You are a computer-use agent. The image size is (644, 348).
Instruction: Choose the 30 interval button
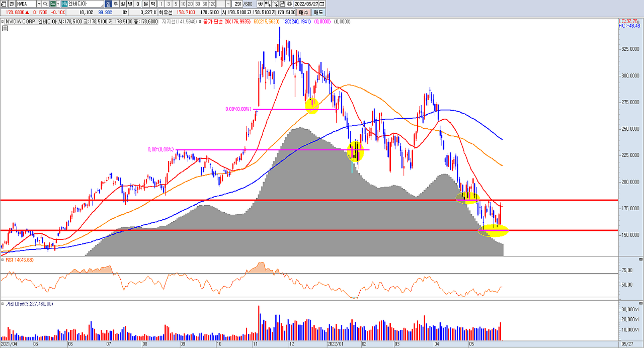click(x=198, y=4)
